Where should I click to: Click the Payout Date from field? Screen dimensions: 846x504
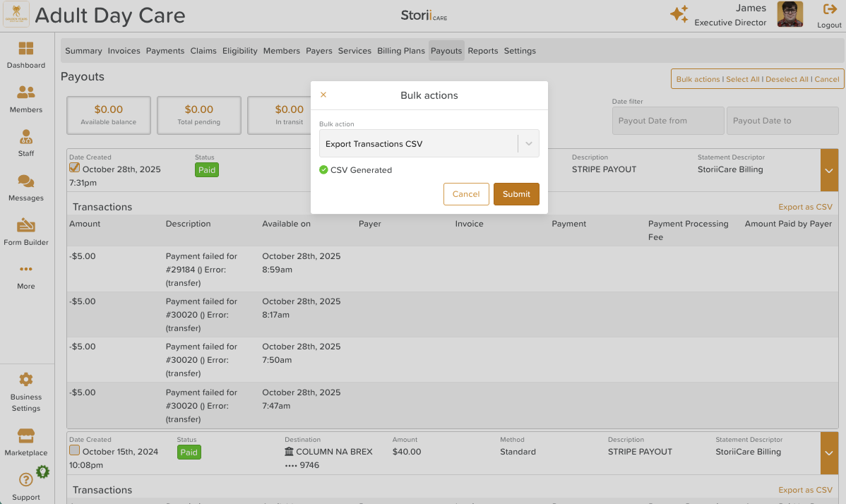(668, 121)
